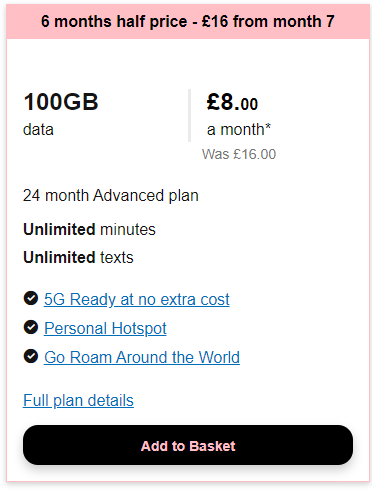Click the £8.00 monthly price
This screenshot has height=492, width=372.
coord(232,102)
